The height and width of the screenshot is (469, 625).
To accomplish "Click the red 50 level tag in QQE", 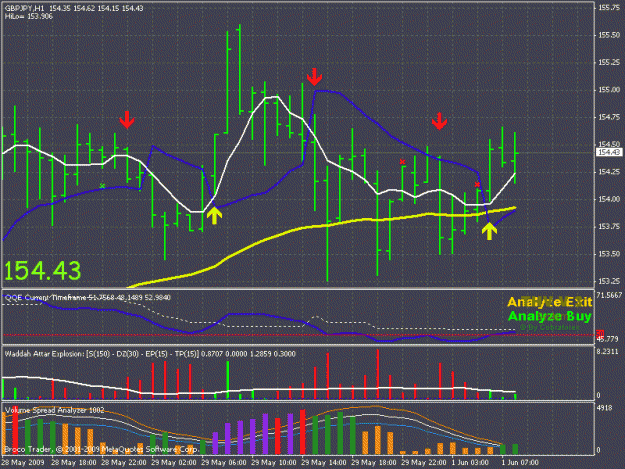I will pyautogui.click(x=600, y=334).
